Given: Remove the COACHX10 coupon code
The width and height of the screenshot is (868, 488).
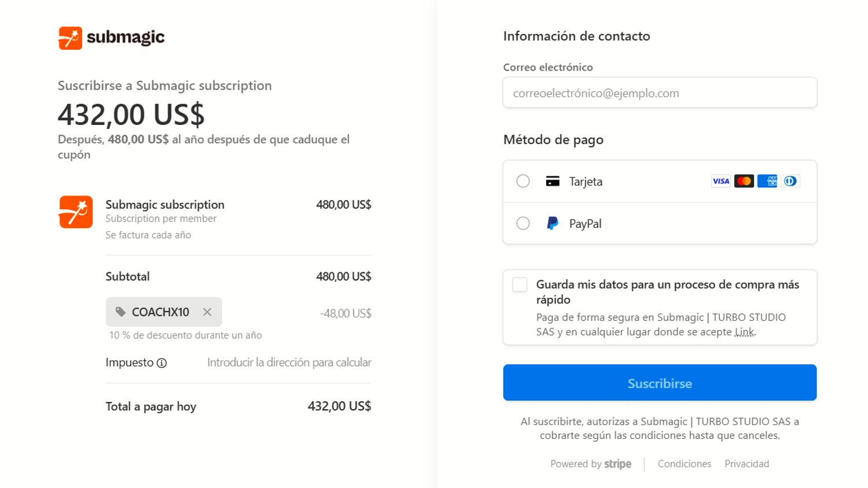Looking at the screenshot, I should point(207,312).
